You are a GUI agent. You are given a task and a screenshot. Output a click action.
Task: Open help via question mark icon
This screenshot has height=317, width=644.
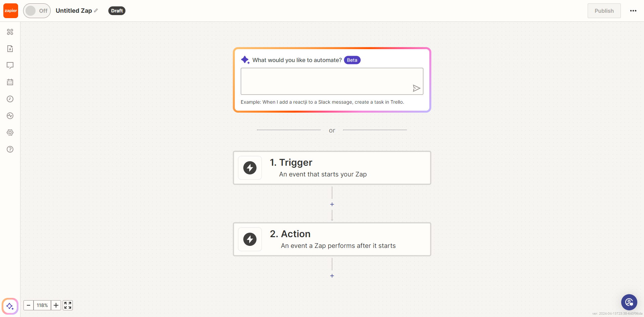tap(10, 149)
